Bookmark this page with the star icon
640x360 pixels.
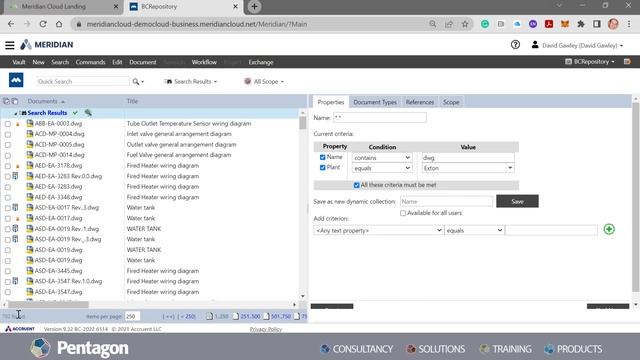[465, 24]
